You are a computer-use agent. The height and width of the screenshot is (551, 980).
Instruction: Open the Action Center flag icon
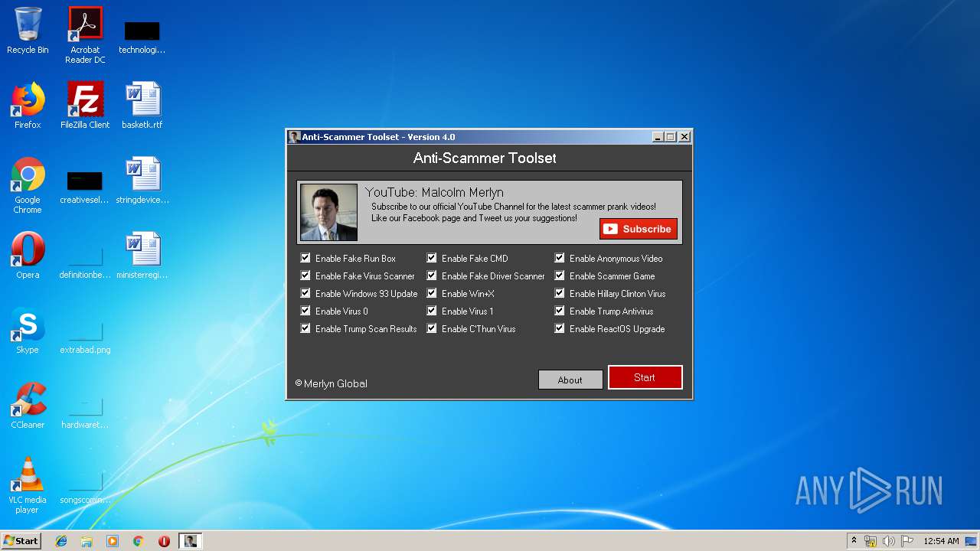(907, 541)
